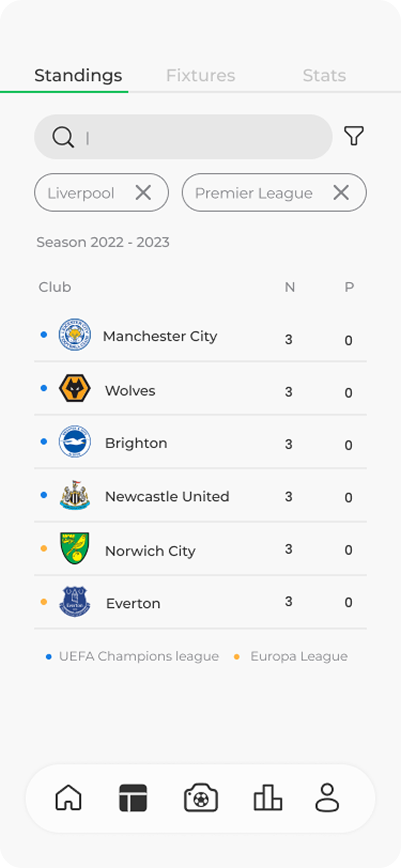Open the Home icon in bottom navigation
Image resolution: width=401 pixels, height=868 pixels.
coord(69,797)
